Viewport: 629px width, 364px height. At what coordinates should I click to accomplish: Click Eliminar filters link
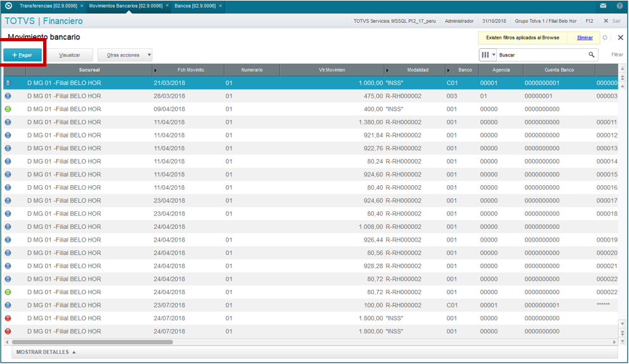(x=585, y=37)
